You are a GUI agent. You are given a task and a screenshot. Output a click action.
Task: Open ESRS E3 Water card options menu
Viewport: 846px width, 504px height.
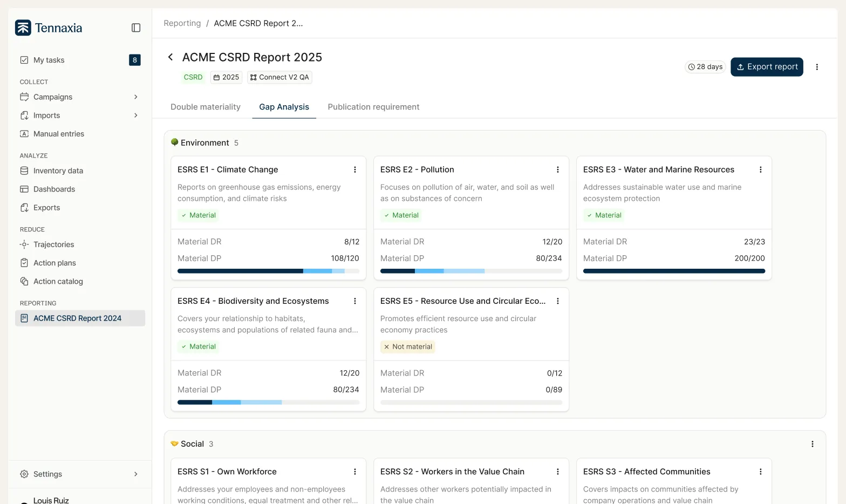(760, 169)
